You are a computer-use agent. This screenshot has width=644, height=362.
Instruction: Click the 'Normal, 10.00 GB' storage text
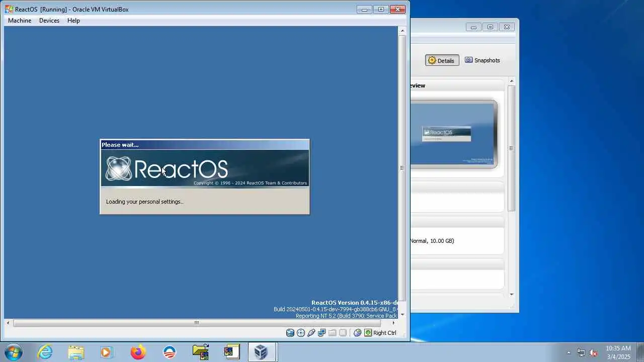pos(432,241)
